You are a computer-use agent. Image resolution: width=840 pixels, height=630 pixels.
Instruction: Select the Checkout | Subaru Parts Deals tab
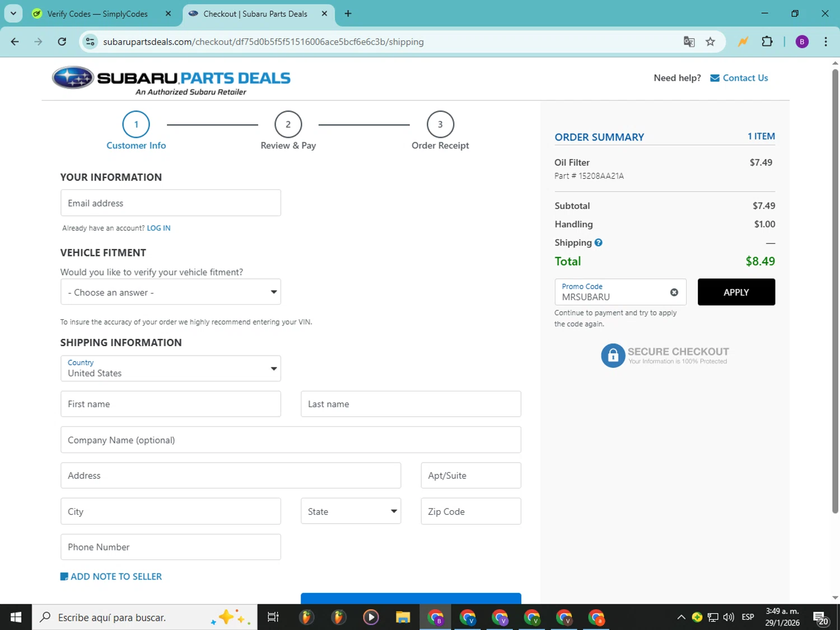click(255, 14)
